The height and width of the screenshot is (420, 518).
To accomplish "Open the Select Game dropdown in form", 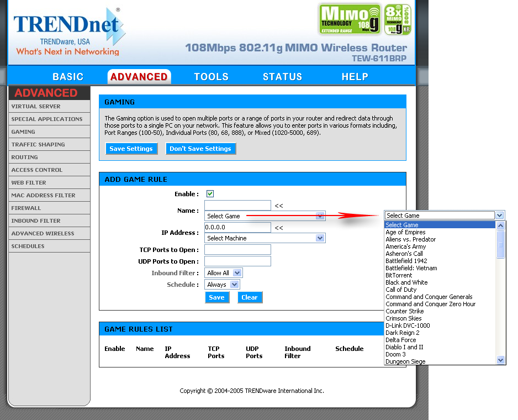I will click(x=265, y=216).
